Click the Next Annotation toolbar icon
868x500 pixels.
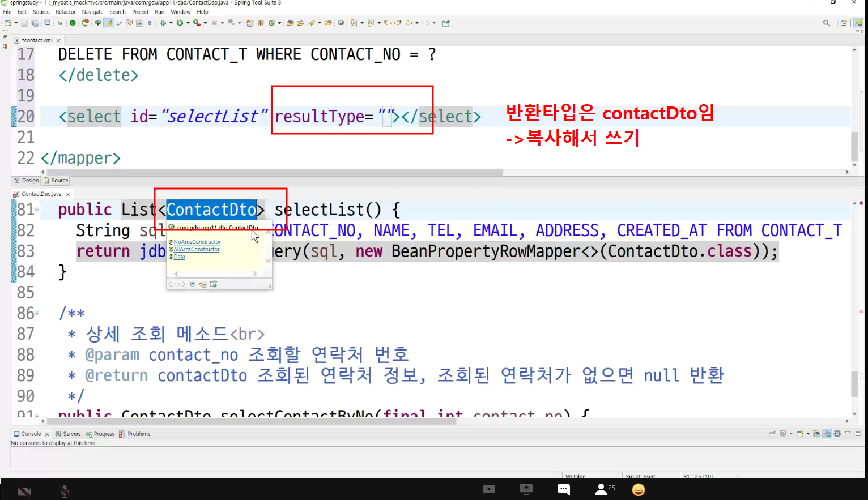[x=352, y=23]
